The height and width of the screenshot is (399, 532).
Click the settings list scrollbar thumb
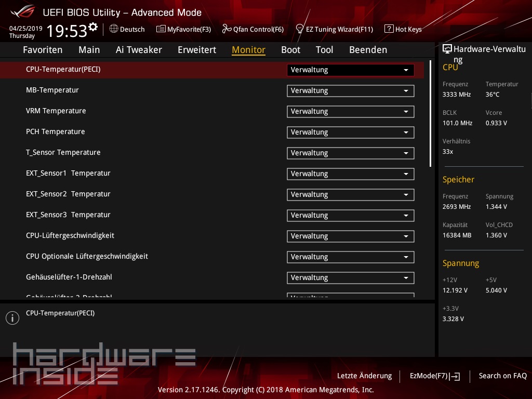click(430, 113)
